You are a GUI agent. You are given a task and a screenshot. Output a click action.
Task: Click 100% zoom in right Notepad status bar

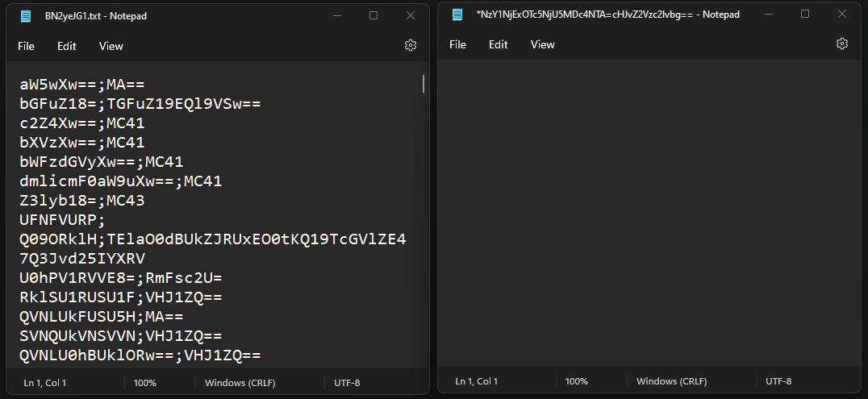[x=577, y=381]
